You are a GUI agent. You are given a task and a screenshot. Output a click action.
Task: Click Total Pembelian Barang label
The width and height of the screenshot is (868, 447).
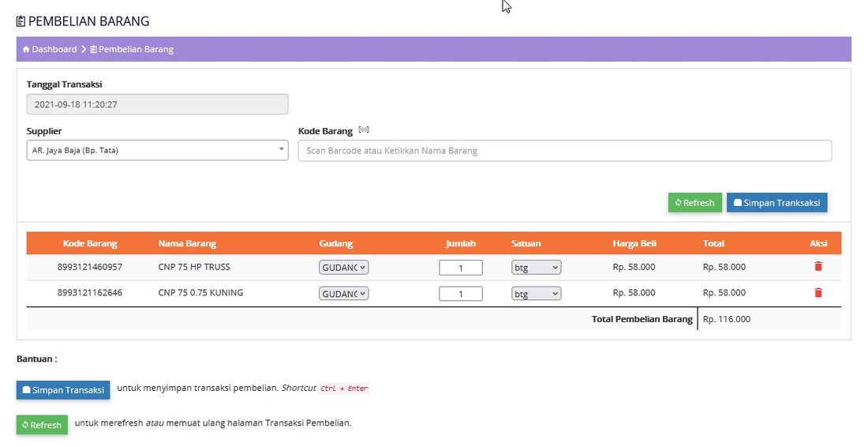[x=642, y=319]
